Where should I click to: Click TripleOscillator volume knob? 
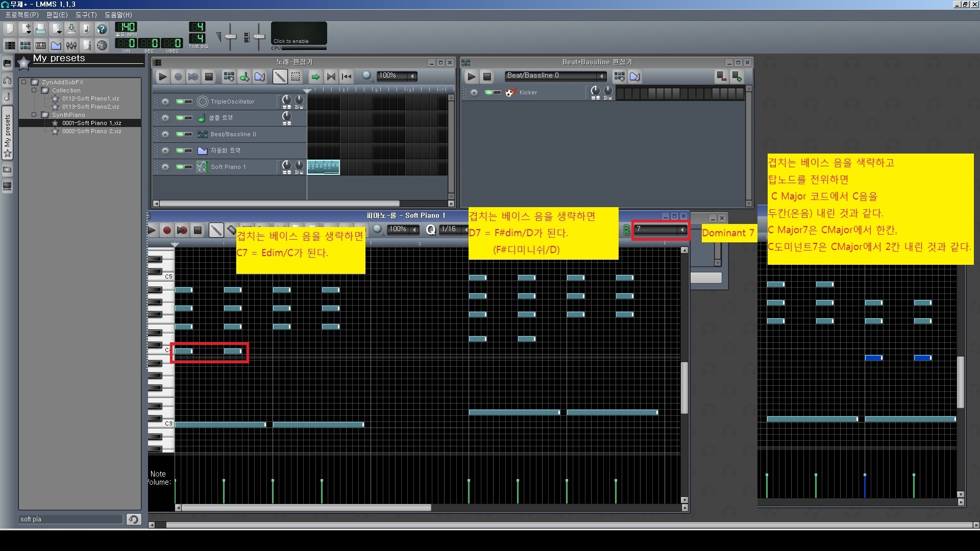tap(287, 99)
